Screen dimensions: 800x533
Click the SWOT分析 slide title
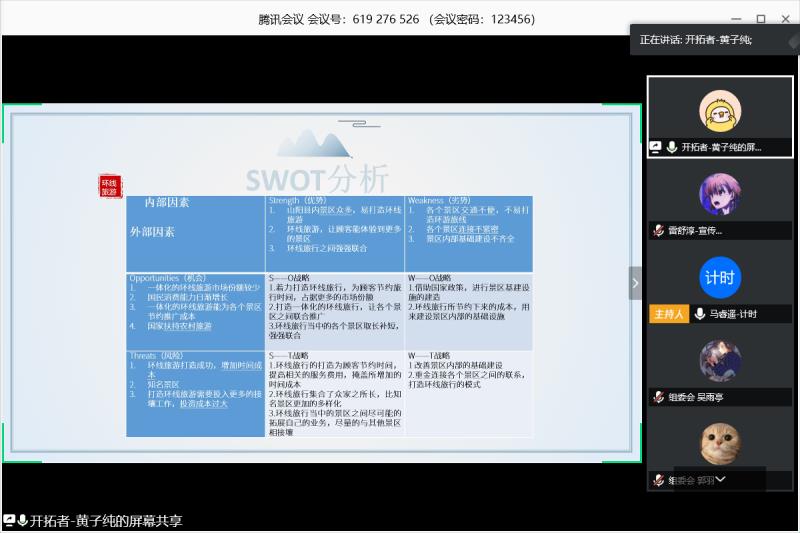(317, 178)
